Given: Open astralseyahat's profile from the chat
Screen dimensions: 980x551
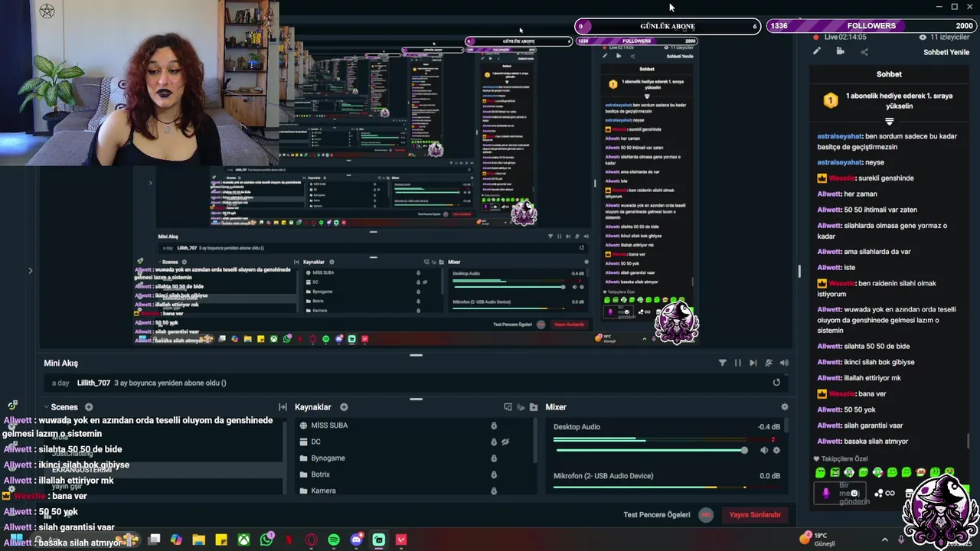Looking at the screenshot, I should coord(839,136).
